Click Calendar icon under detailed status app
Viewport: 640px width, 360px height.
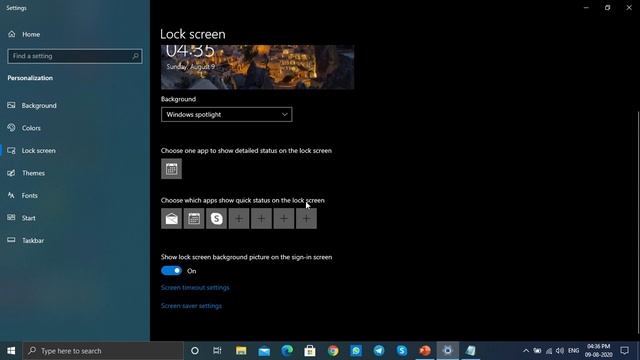pyautogui.click(x=171, y=169)
